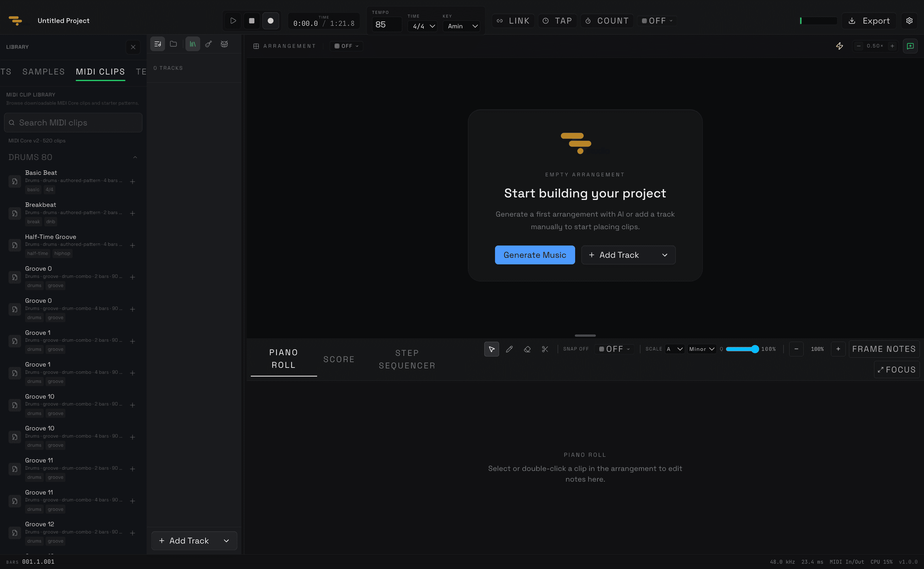Screen dimensions: 924x569
Task: Increase arrangement zoom next to 0.50×
Action: tap(892, 46)
